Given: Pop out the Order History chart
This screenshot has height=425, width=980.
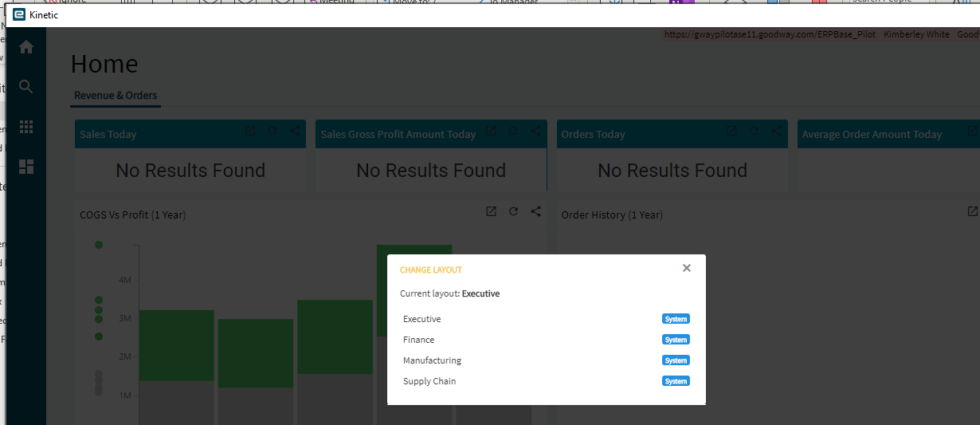Looking at the screenshot, I should (972, 211).
